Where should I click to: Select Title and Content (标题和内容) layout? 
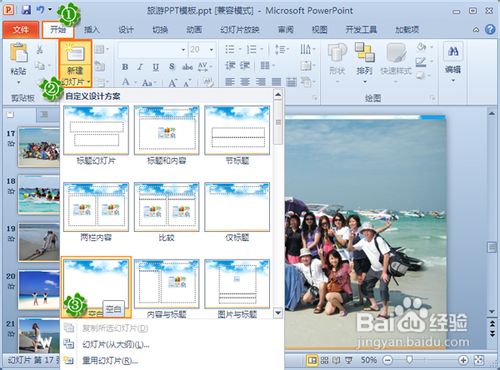(167, 135)
